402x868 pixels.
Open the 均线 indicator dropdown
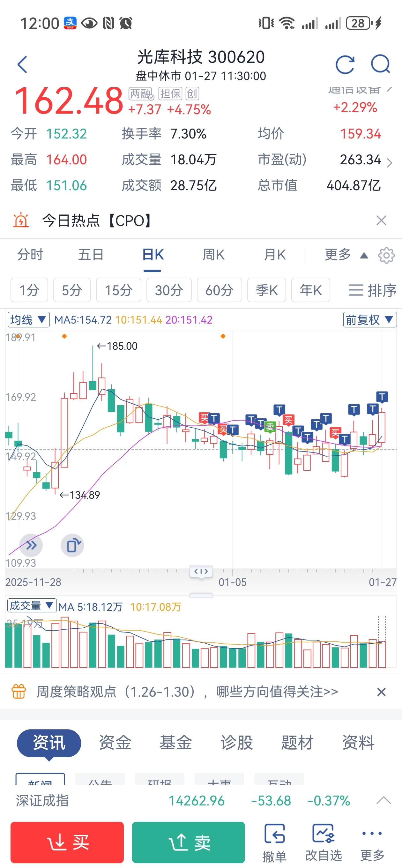[29, 319]
